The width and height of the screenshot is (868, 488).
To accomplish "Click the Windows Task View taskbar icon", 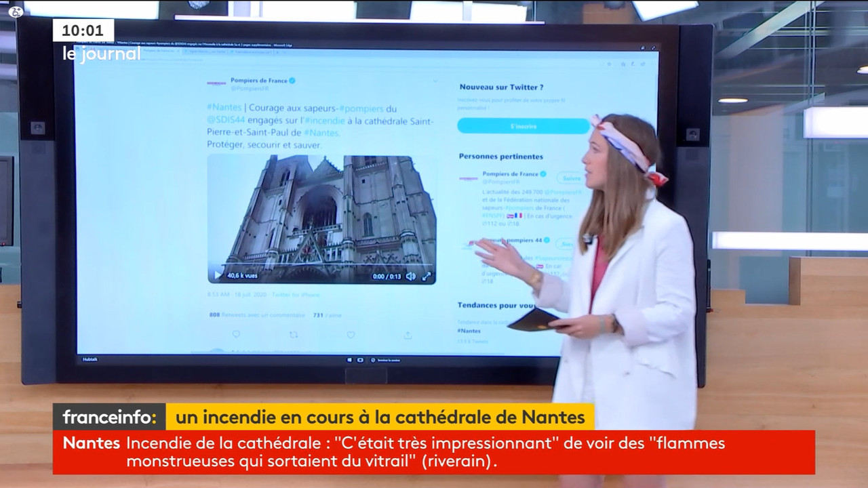I will [x=360, y=360].
